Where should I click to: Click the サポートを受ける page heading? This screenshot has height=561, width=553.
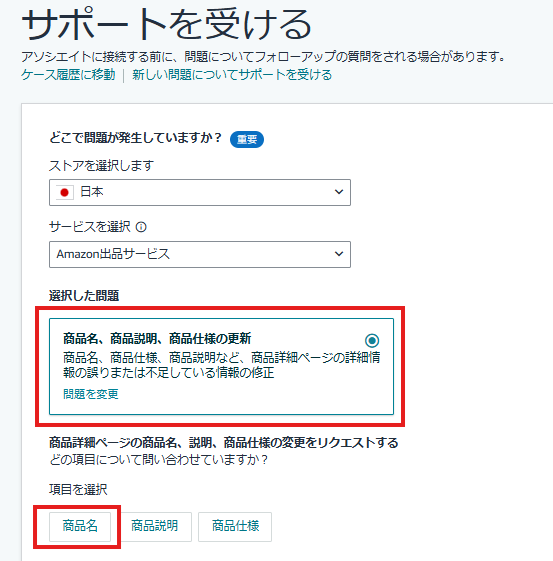166,24
